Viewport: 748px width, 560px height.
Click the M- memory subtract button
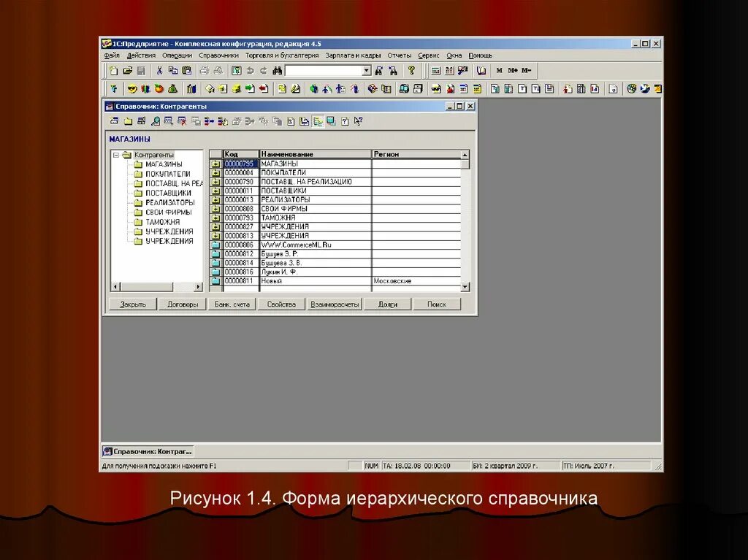(x=526, y=71)
